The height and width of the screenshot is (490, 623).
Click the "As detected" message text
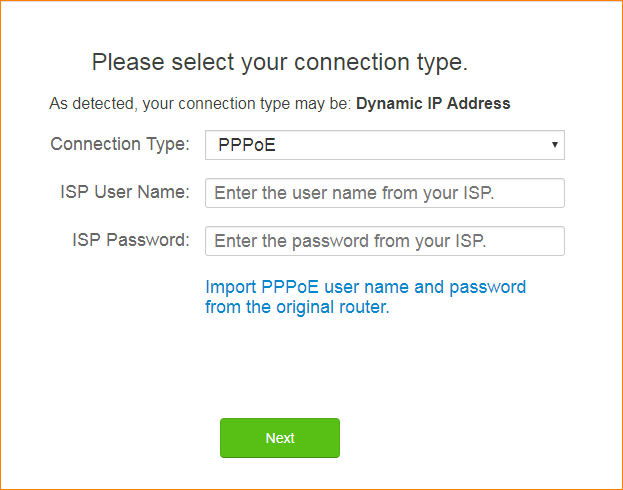coord(200,103)
